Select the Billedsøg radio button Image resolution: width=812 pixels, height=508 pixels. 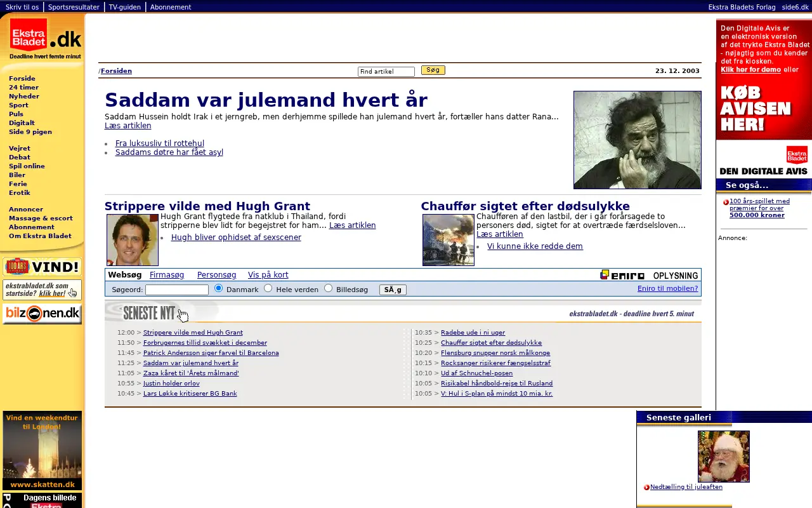pos(328,288)
